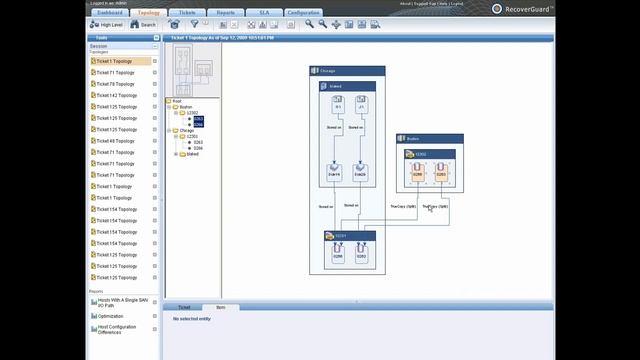This screenshot has height=360, width=640.
Task: Click square icon beside Hosts With A Single SAN report
Action: [x=155, y=302]
